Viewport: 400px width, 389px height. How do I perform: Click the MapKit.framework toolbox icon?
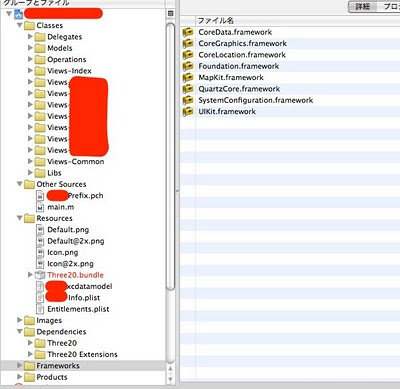tap(188, 77)
